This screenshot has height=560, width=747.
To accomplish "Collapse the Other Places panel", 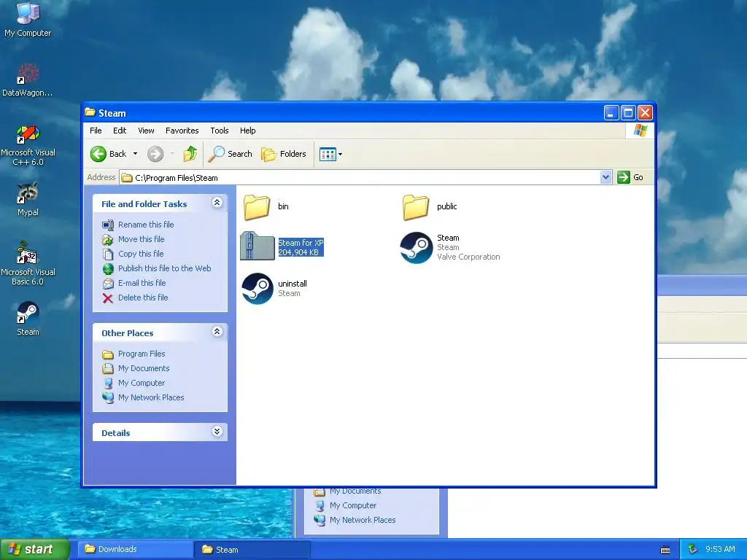I will coord(217,332).
